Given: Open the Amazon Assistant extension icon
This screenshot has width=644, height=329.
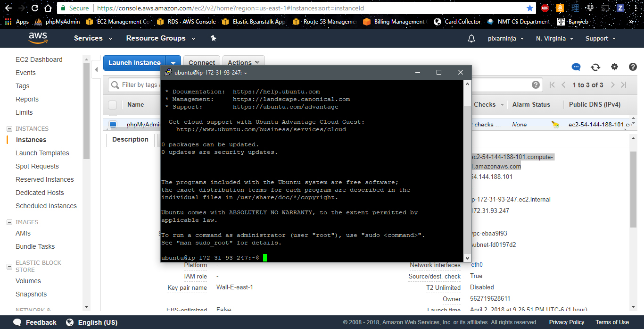Looking at the screenshot, I should (560, 8).
